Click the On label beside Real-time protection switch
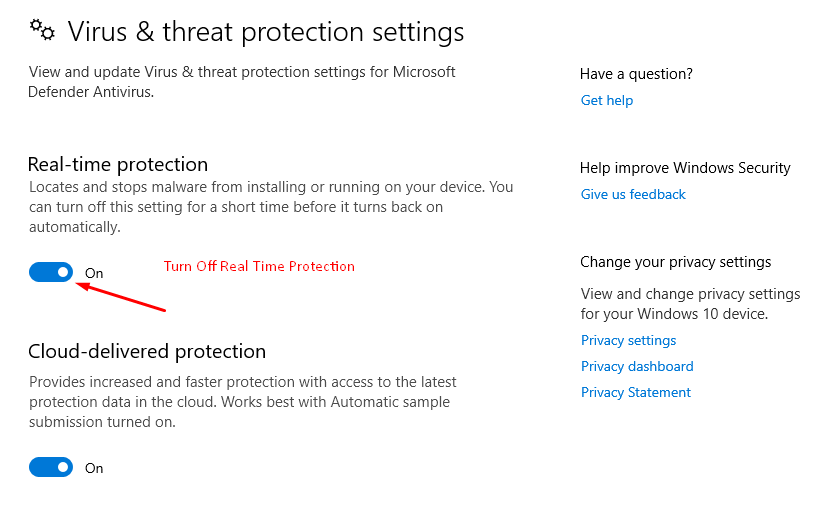This screenshot has width=837, height=505. tap(94, 273)
